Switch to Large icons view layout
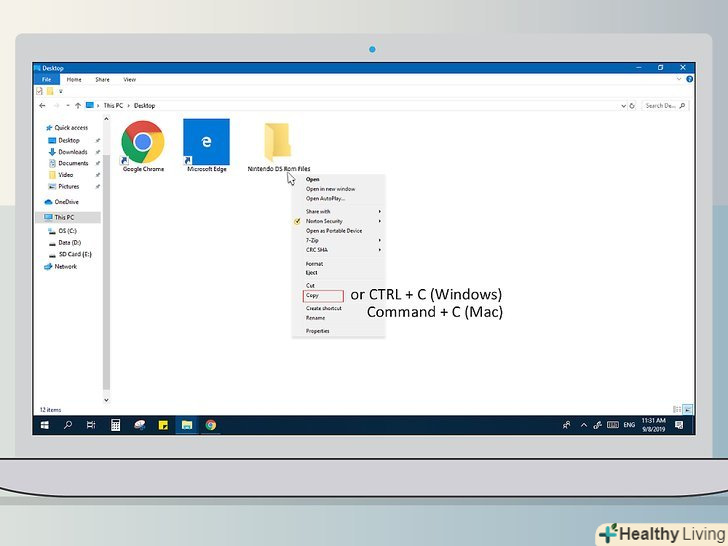 coord(688,410)
